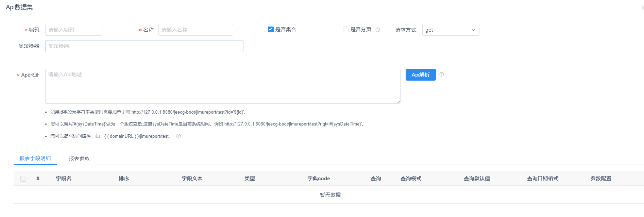Click the 排序 column header
This screenshot has width=644, height=217.
click(124, 178)
